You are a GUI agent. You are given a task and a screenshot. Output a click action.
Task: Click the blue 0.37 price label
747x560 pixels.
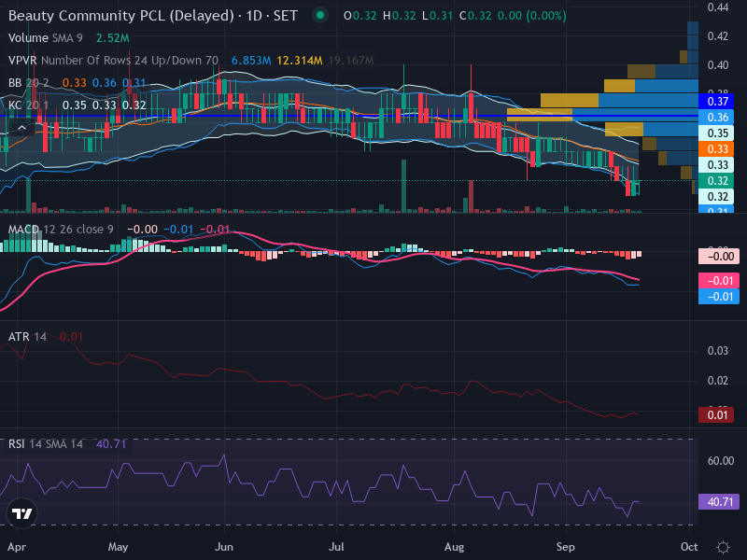(x=715, y=102)
